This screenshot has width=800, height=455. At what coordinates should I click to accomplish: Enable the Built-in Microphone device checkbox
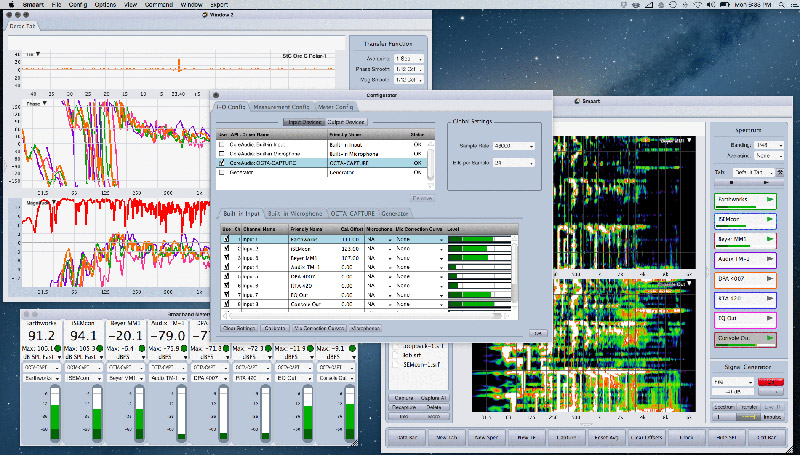(221, 154)
